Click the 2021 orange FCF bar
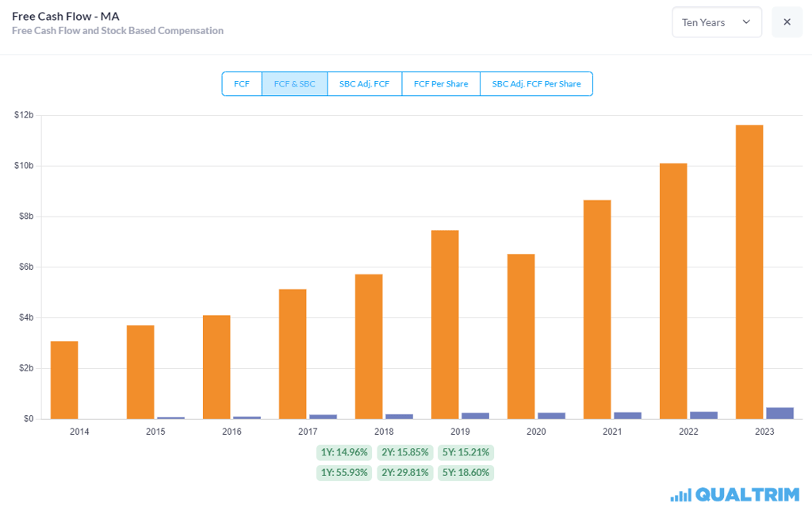Image resolution: width=812 pixels, height=507 pixels. click(597, 309)
